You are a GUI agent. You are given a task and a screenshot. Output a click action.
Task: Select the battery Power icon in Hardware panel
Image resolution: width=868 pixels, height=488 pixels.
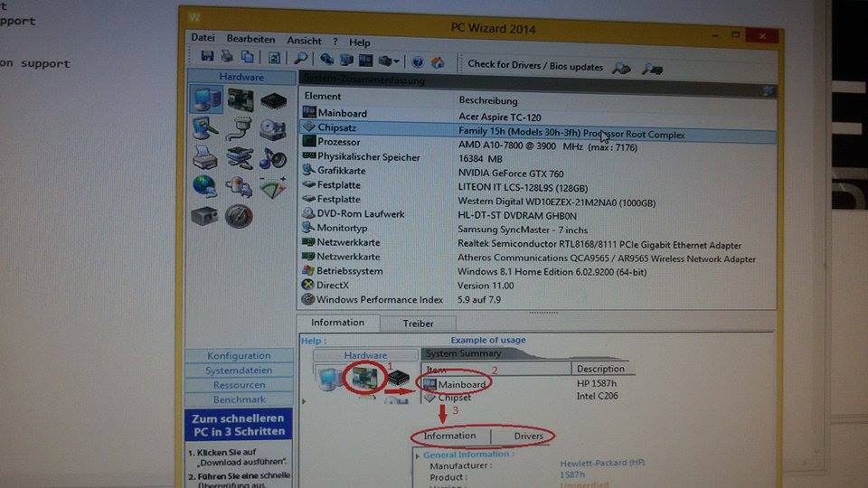coord(239,187)
